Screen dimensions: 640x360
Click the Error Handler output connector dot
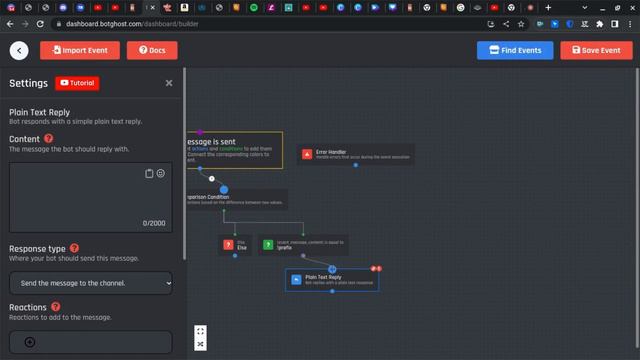coord(356,165)
